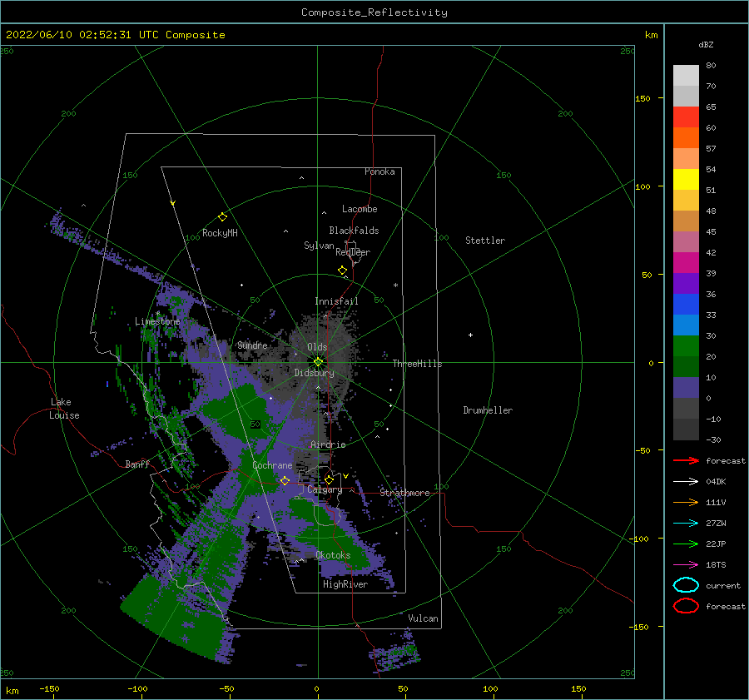Viewport: 749px width, 700px height.
Task: Pick the red 60-65 dBZ swatch
Action: tap(686, 117)
